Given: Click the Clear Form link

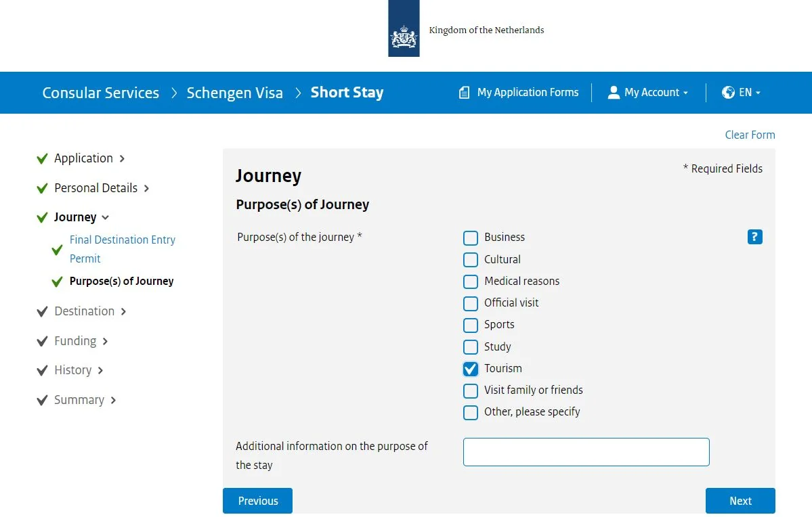Looking at the screenshot, I should click(750, 135).
